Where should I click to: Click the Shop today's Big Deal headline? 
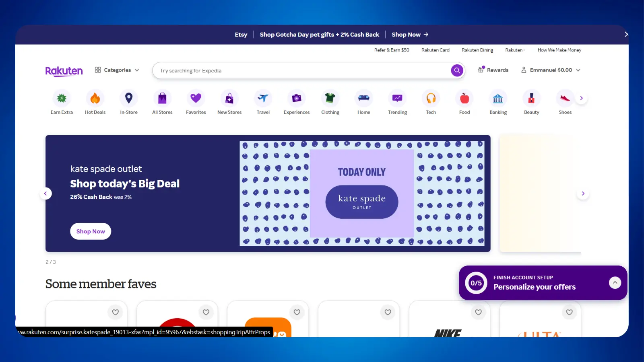[x=125, y=184]
